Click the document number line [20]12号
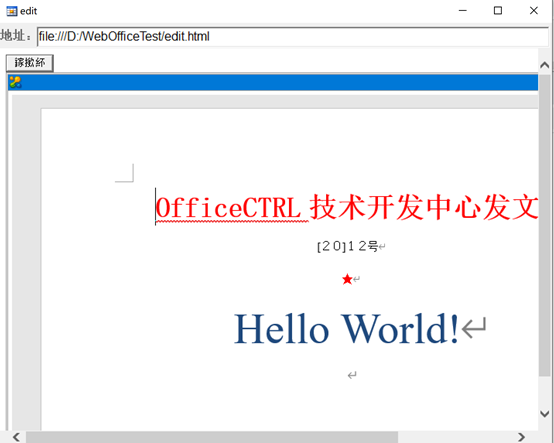Screen dimensions: 554x443 [348, 246]
